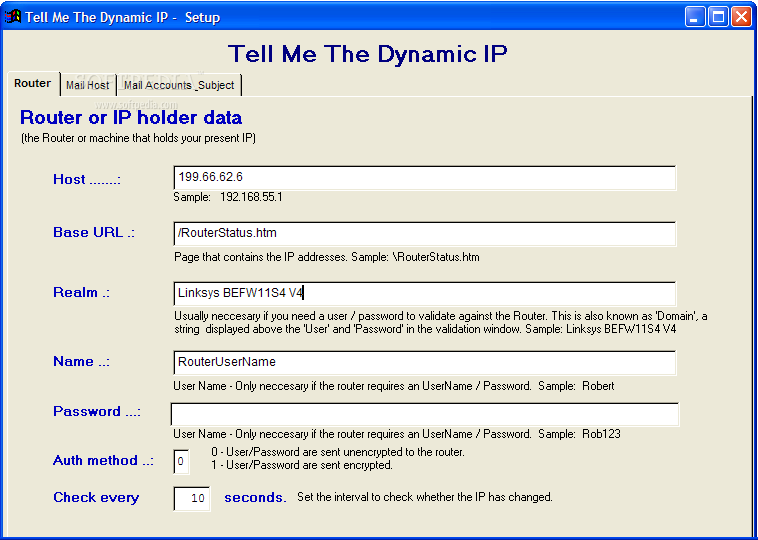Click the Realm field with Linksys BEFW11S4 V4
The width and height of the screenshot is (758, 540).
point(424,293)
